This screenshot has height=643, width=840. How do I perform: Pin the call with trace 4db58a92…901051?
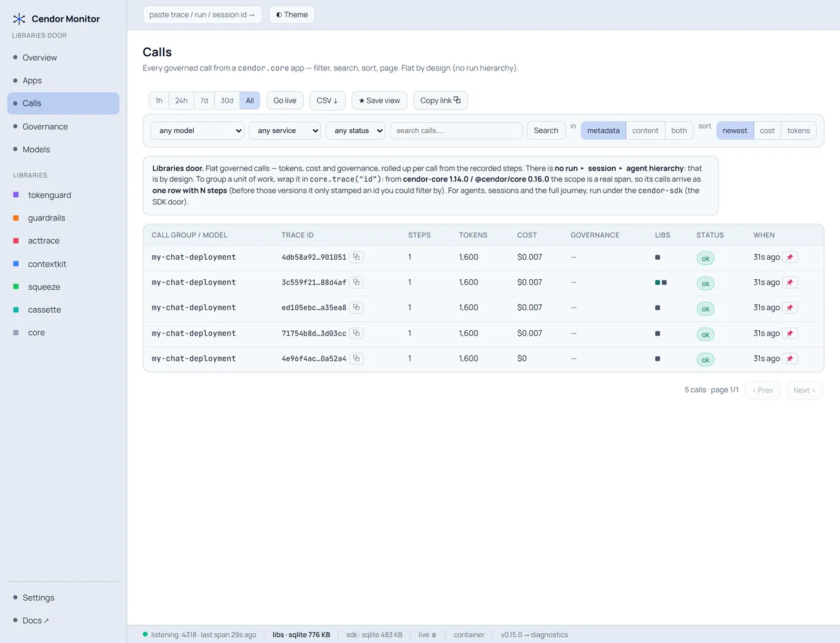(790, 257)
